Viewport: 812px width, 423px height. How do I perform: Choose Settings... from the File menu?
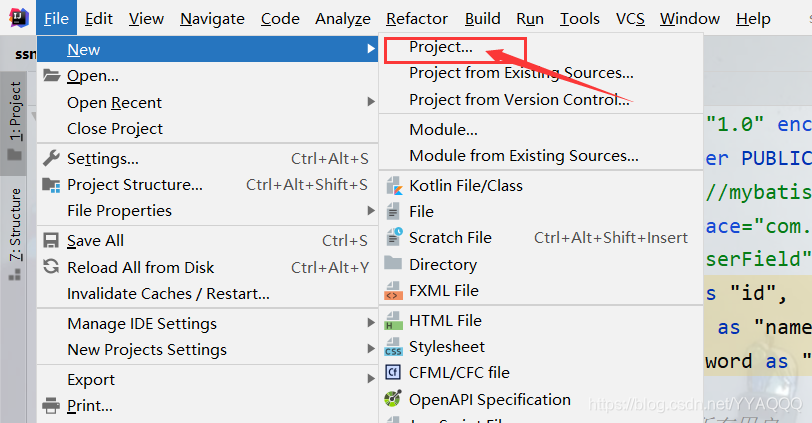click(207, 158)
